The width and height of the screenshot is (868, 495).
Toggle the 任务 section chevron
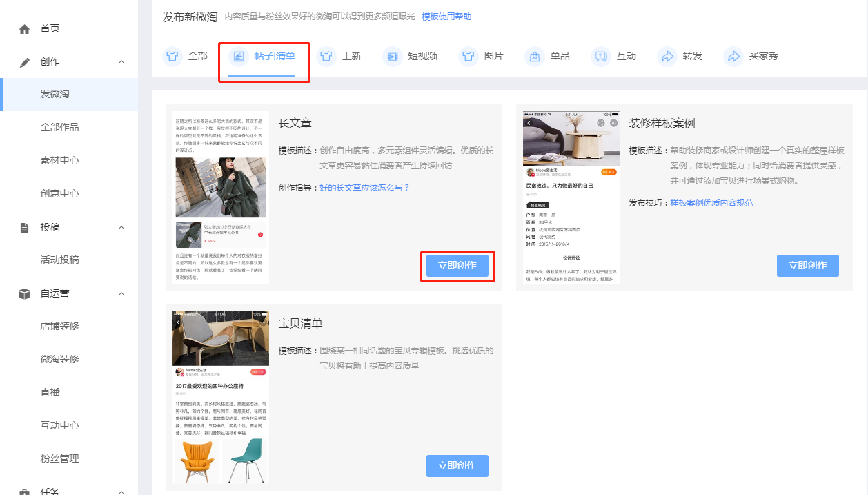tap(121, 492)
